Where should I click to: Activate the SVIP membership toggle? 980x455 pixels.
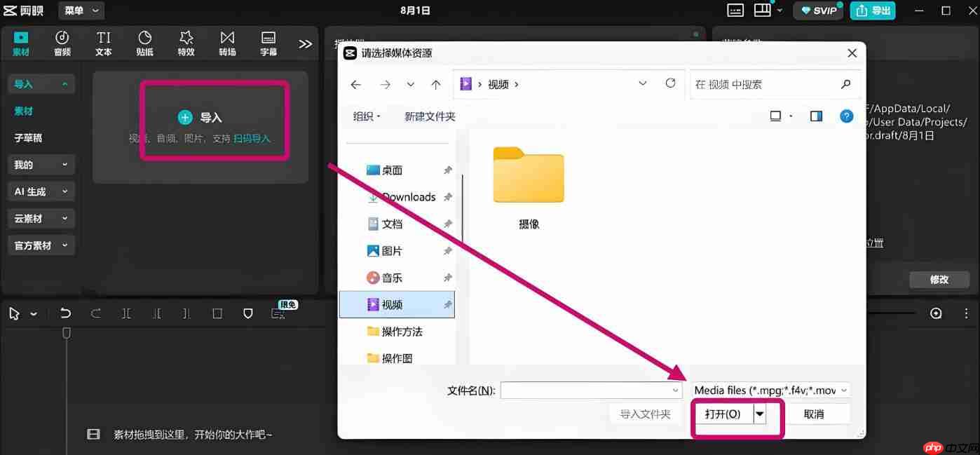tap(817, 11)
